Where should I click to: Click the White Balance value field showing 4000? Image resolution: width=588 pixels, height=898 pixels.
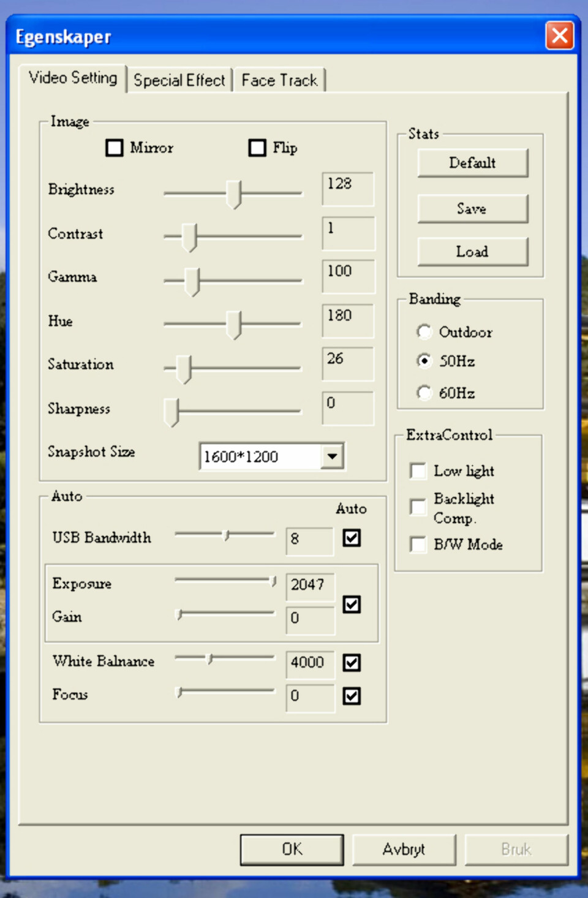[311, 665]
